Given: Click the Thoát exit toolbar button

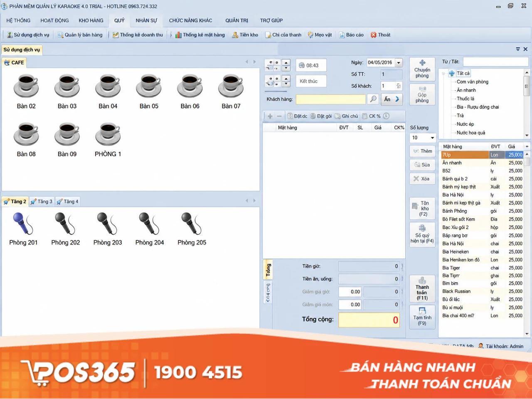Looking at the screenshot, I should pyautogui.click(x=380, y=35).
